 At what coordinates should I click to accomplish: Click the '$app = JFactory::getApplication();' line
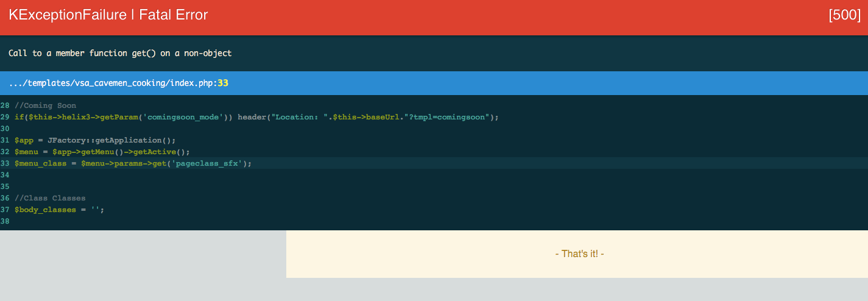(95, 140)
